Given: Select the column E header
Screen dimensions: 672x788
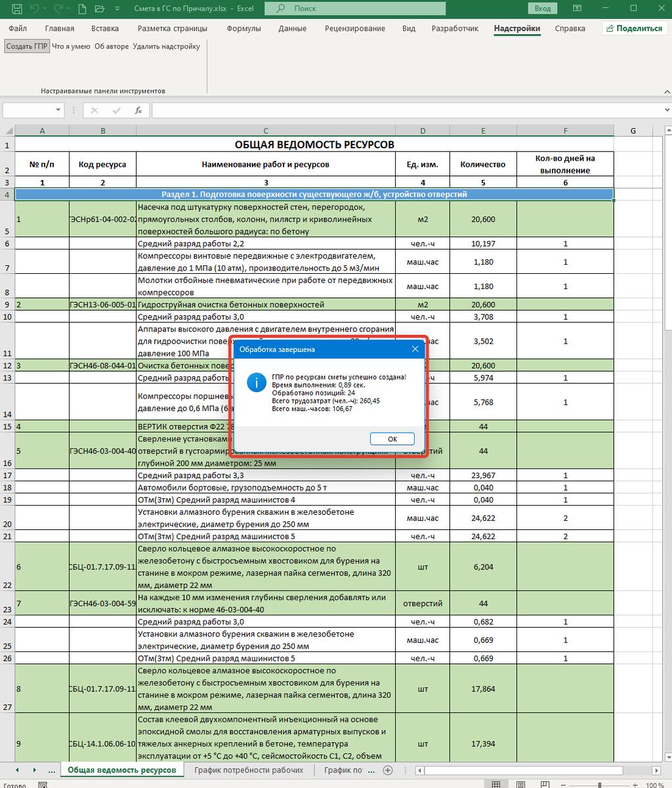Looking at the screenshot, I should 483,131.
